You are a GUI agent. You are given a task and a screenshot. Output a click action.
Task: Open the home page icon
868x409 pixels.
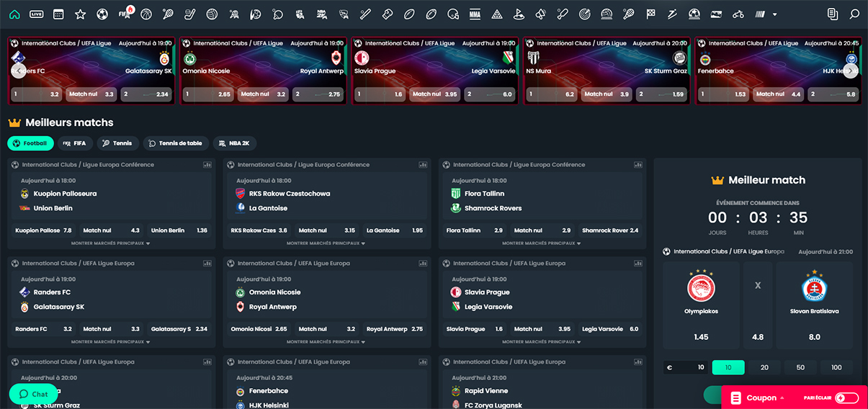click(14, 14)
